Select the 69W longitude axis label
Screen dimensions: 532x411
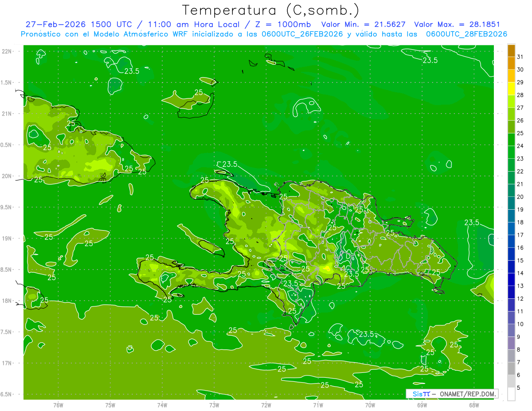(422, 405)
